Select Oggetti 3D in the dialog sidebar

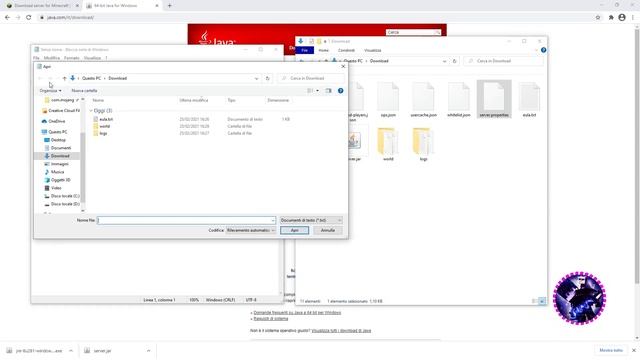57,180
